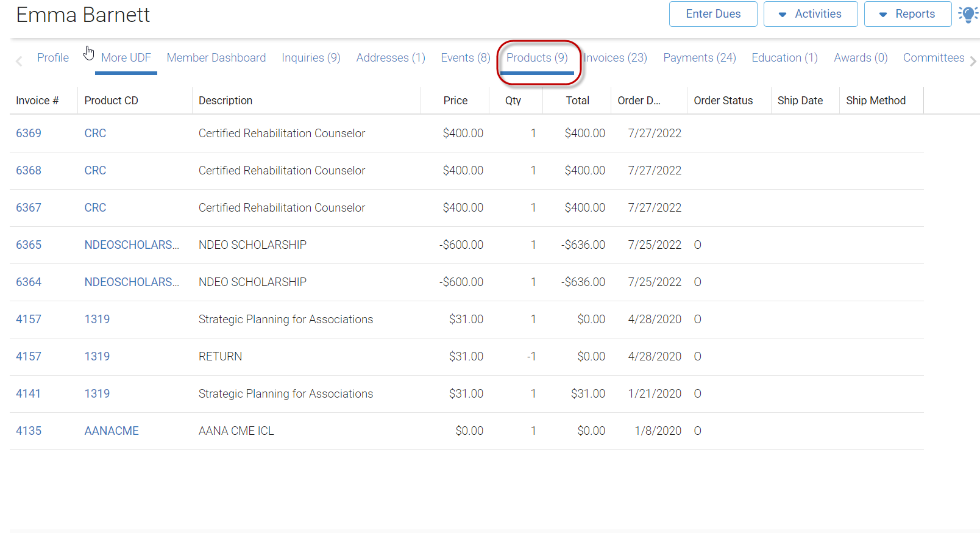Sort by the Invoice # column header
Viewport: 980px width, 533px height.
[x=37, y=101]
